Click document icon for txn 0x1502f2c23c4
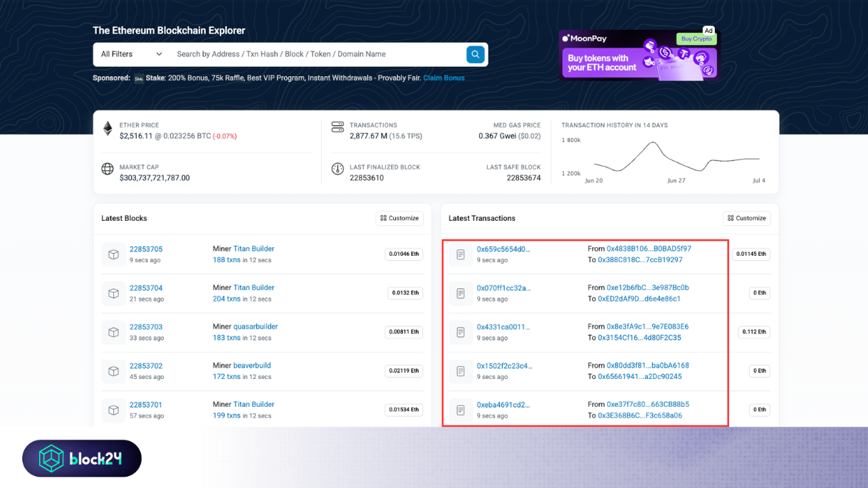868x488 pixels. [x=461, y=371]
